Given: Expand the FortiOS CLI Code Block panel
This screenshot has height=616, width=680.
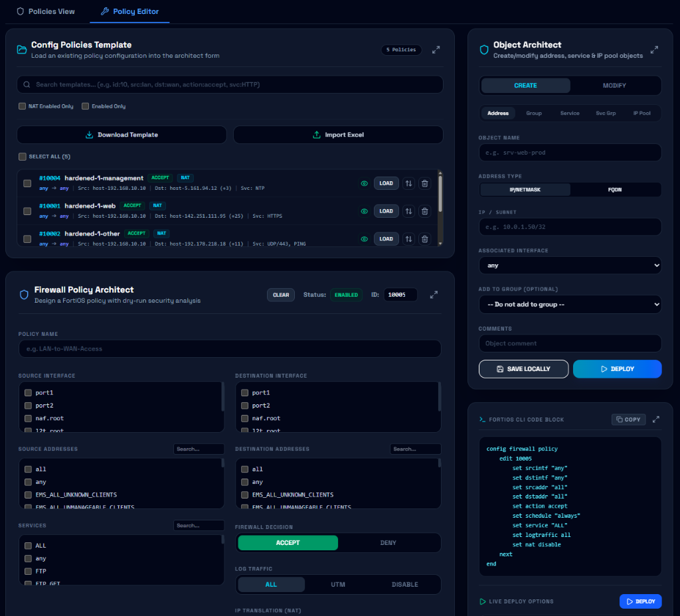Looking at the screenshot, I should coord(655,420).
